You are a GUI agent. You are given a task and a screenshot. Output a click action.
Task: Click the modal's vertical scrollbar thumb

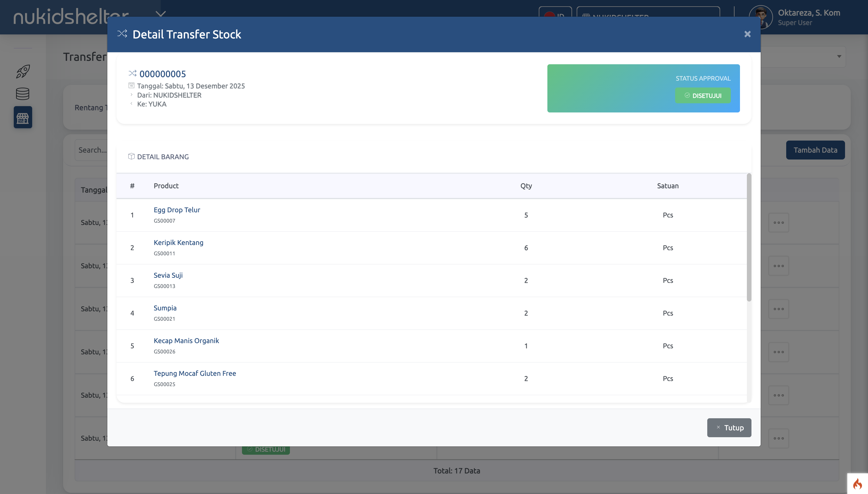[749, 238]
